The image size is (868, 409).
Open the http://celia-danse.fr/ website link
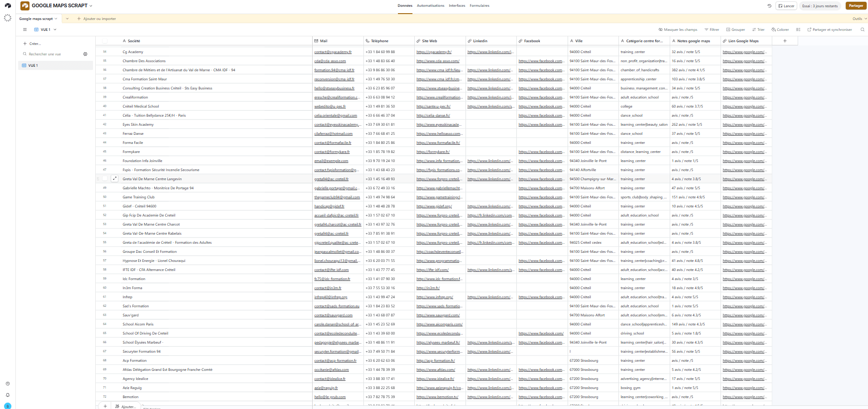(433, 115)
